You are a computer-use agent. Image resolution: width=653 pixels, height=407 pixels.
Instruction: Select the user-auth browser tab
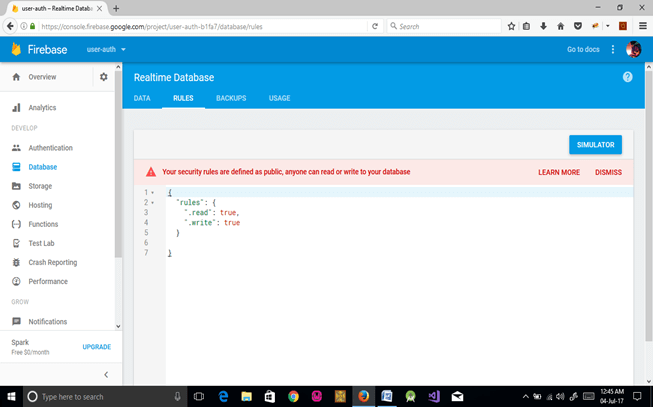pos(57,8)
